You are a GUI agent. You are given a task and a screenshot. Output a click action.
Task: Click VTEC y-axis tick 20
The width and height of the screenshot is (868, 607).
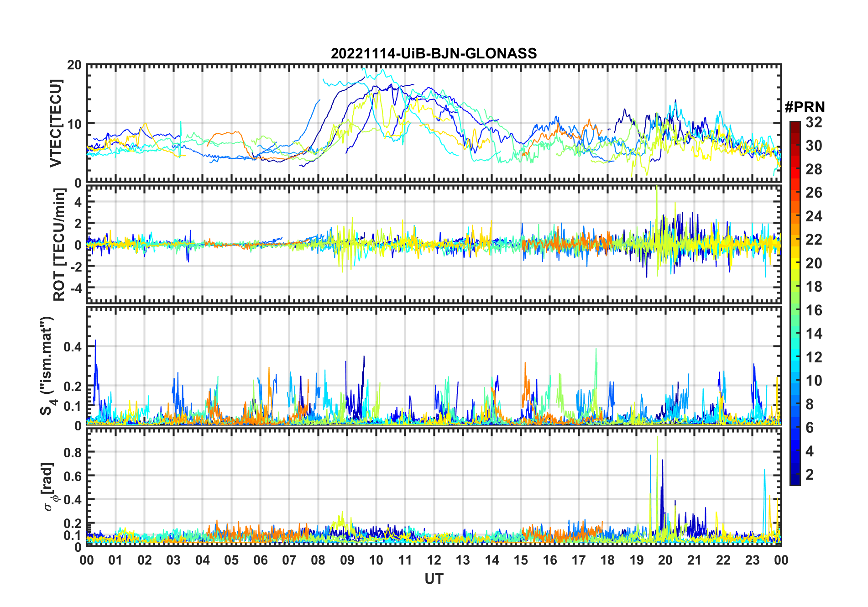[74, 65]
